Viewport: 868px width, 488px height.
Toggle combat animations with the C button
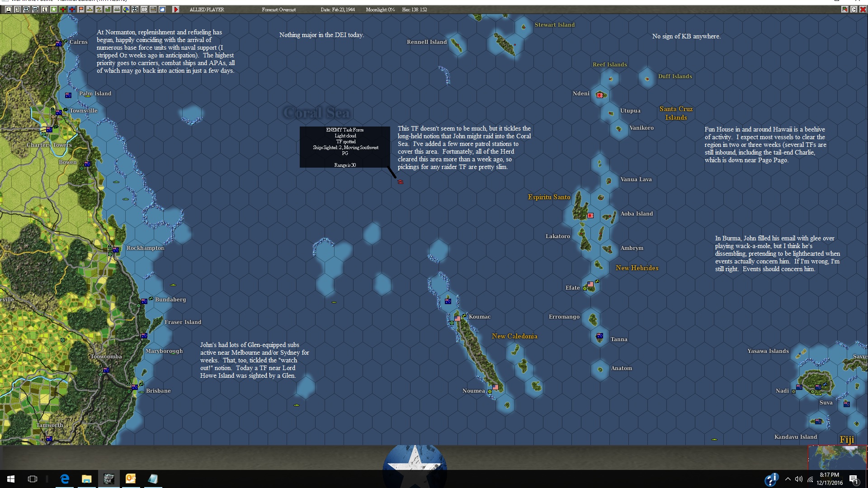[854, 9]
